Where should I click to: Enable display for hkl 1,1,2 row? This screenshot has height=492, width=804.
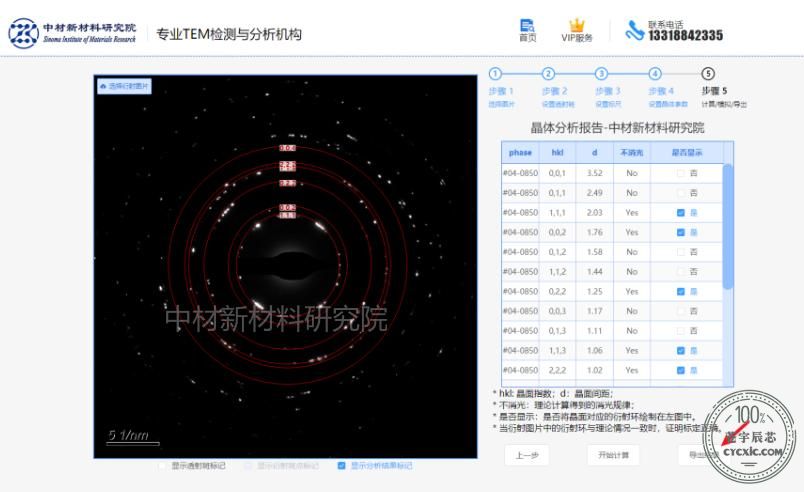click(680, 272)
